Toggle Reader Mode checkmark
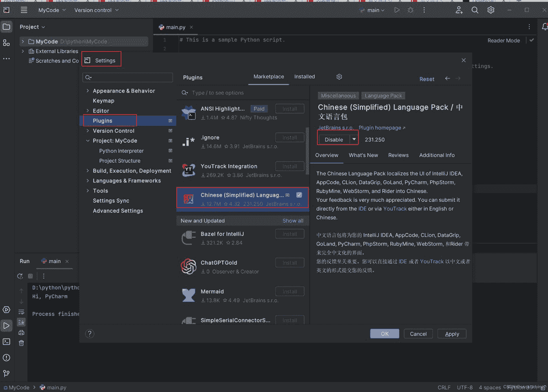The image size is (548, 392). tap(532, 40)
